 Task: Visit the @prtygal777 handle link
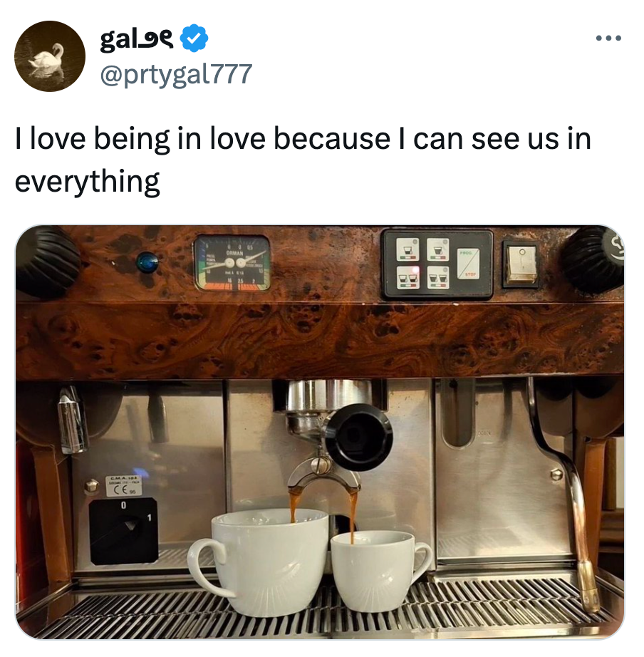coord(176,74)
